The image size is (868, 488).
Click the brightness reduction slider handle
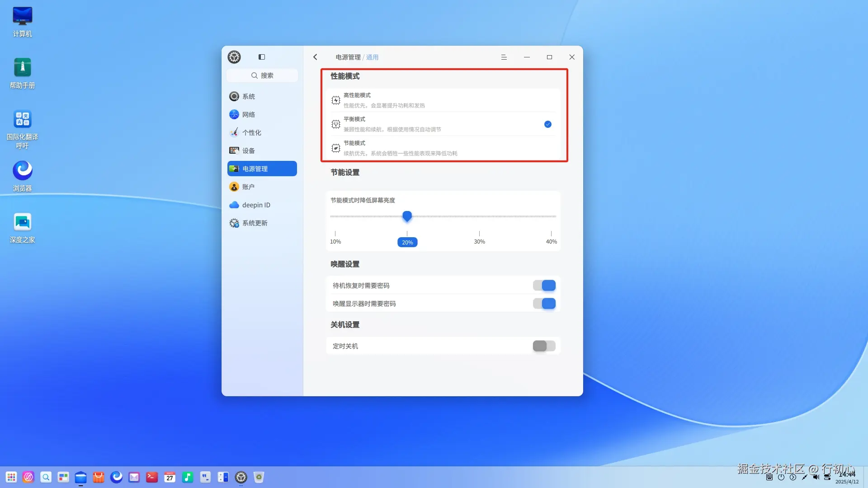tap(407, 216)
